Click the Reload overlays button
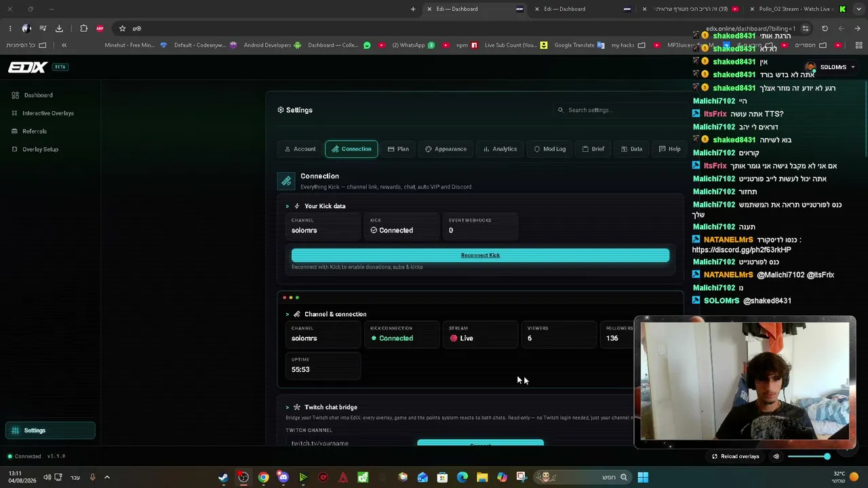This screenshot has width=868, height=488. (x=735, y=456)
